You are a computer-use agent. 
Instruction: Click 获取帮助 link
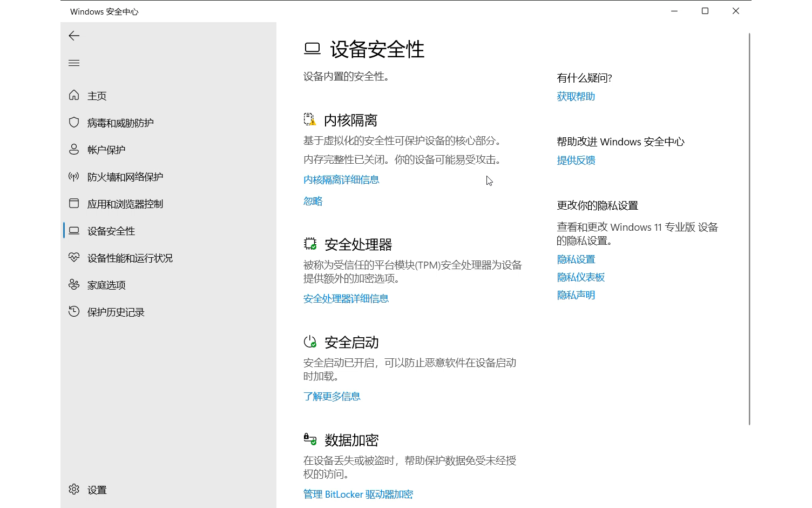point(576,96)
